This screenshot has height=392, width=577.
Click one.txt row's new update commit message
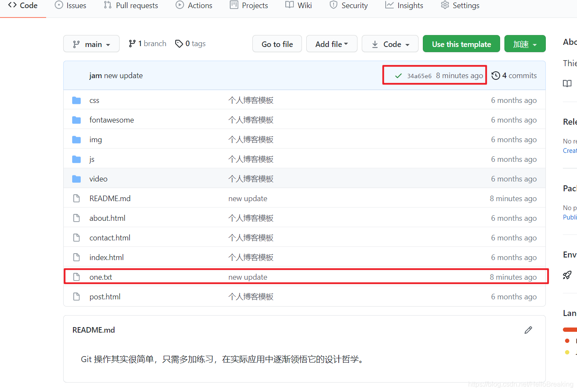click(x=248, y=277)
